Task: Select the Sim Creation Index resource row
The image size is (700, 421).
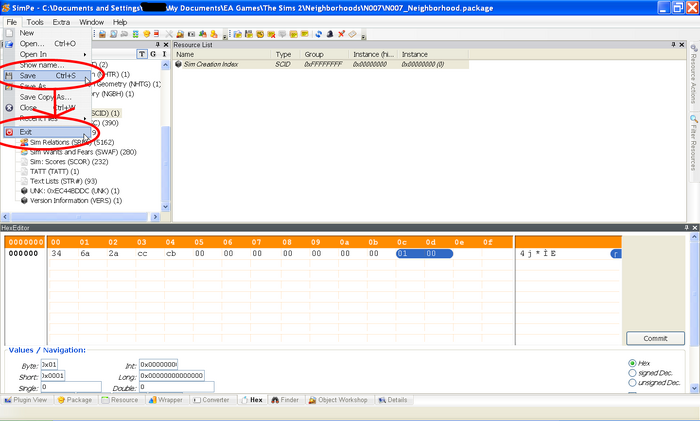Action: click(321, 64)
